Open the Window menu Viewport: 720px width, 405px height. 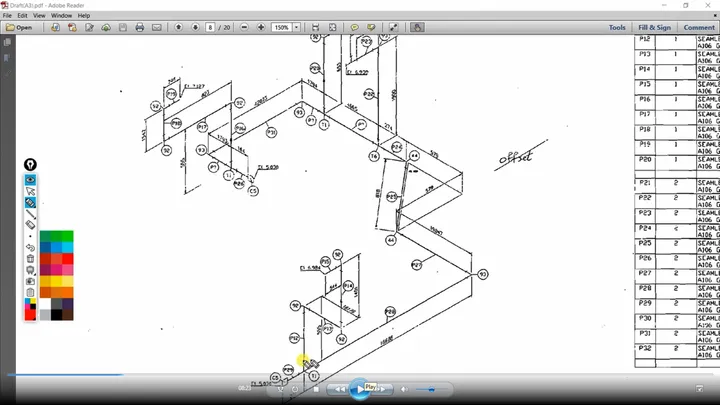tap(61, 16)
